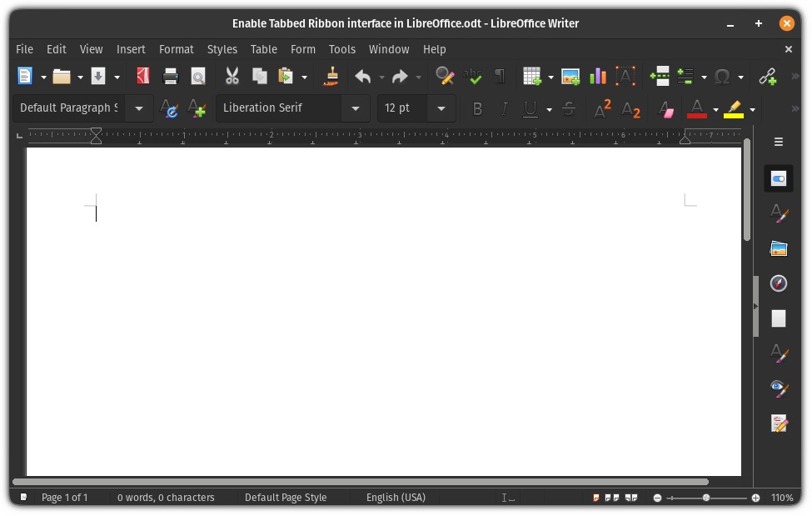Open the Navigator from the sidebar

778,283
